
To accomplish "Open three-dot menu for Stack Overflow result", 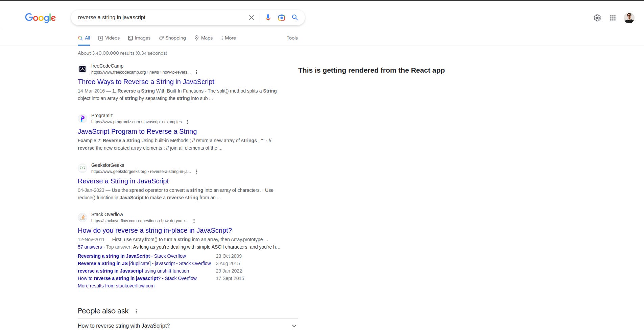I will click(x=194, y=221).
